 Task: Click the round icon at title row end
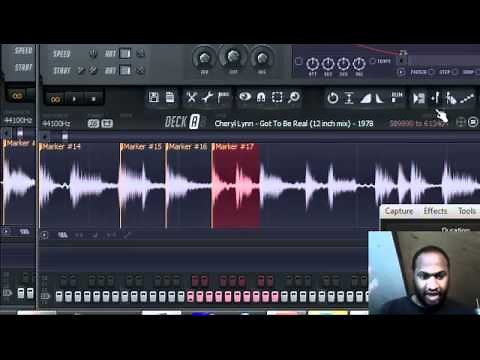[x=473, y=122]
